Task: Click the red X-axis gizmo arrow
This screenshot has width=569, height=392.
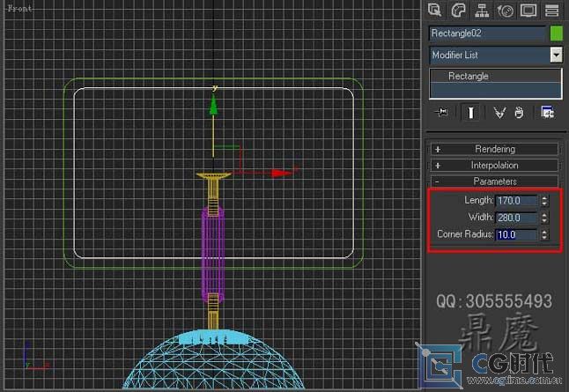Action: (282, 174)
